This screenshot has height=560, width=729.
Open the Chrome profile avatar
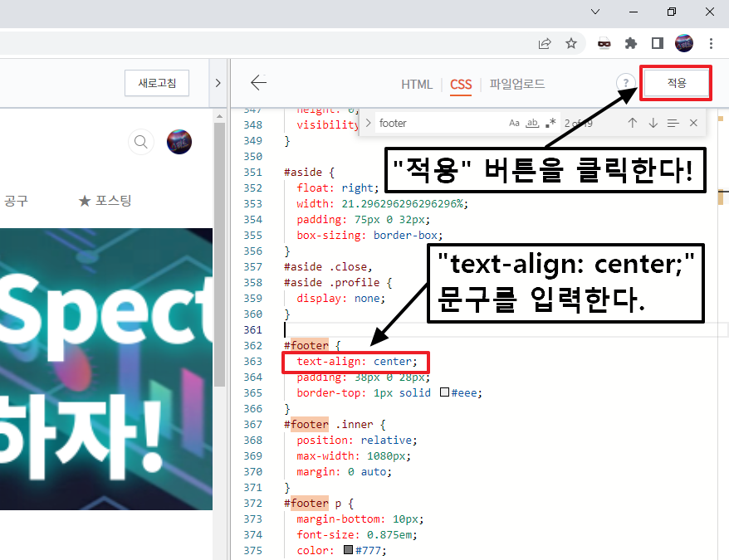pyautogui.click(x=684, y=43)
